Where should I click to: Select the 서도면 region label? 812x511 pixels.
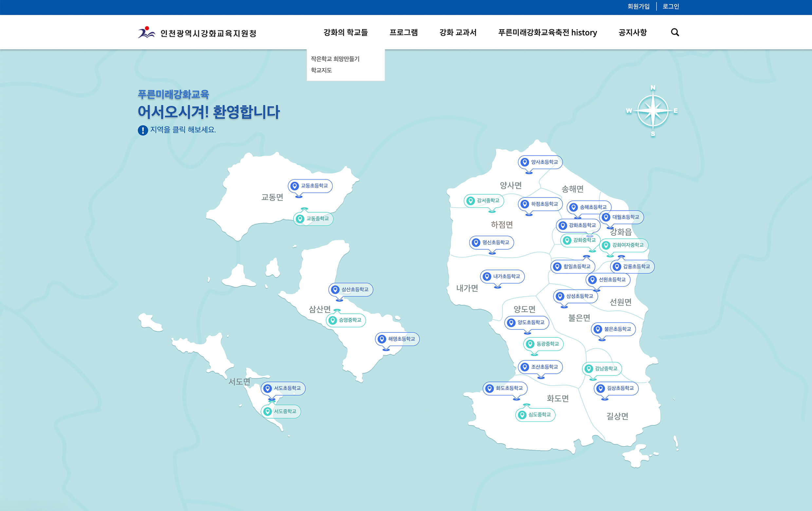(239, 382)
